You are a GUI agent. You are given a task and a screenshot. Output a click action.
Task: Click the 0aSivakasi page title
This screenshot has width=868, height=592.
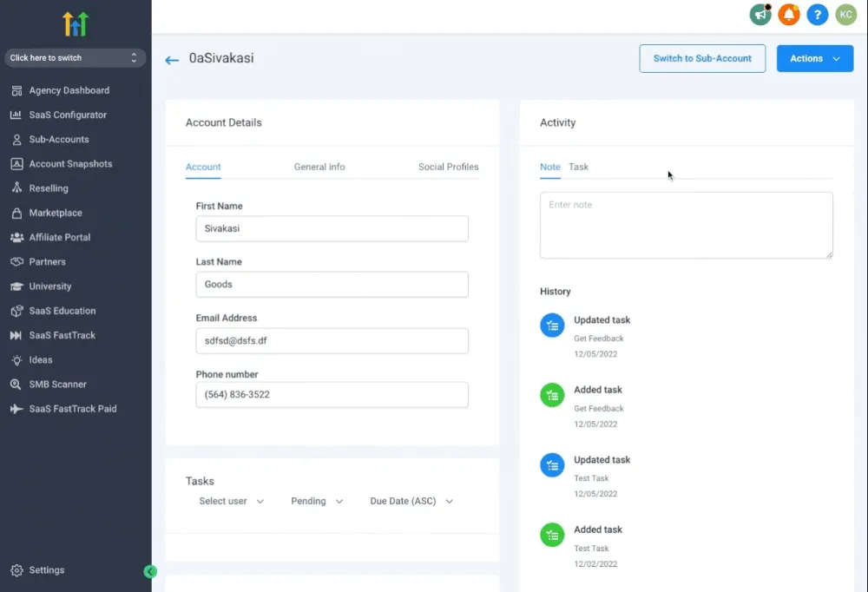(x=221, y=58)
